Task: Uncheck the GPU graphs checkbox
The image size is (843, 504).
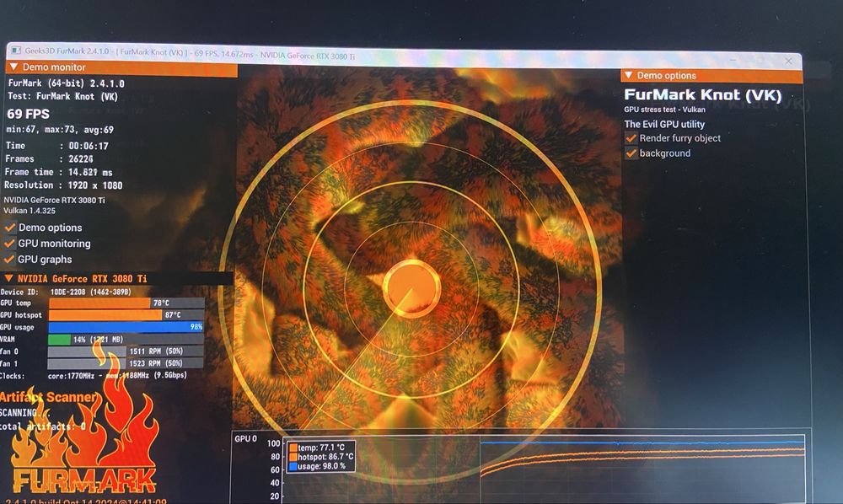Action: pos(9,259)
